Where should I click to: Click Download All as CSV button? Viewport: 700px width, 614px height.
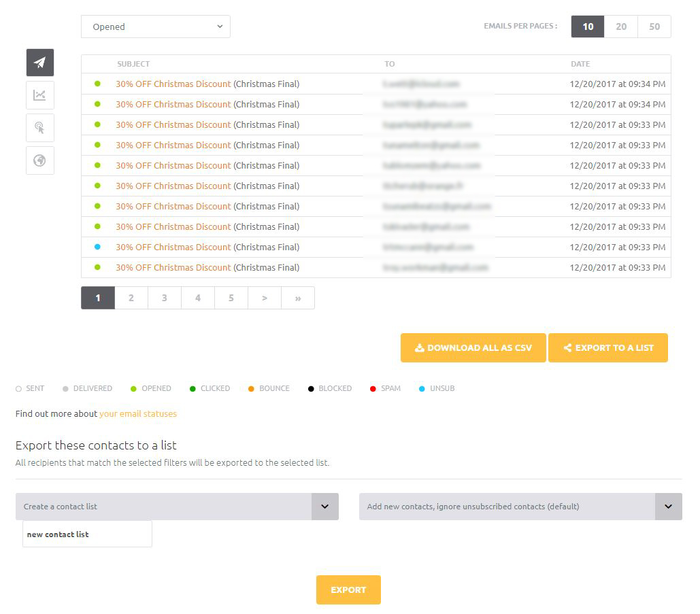473,347
